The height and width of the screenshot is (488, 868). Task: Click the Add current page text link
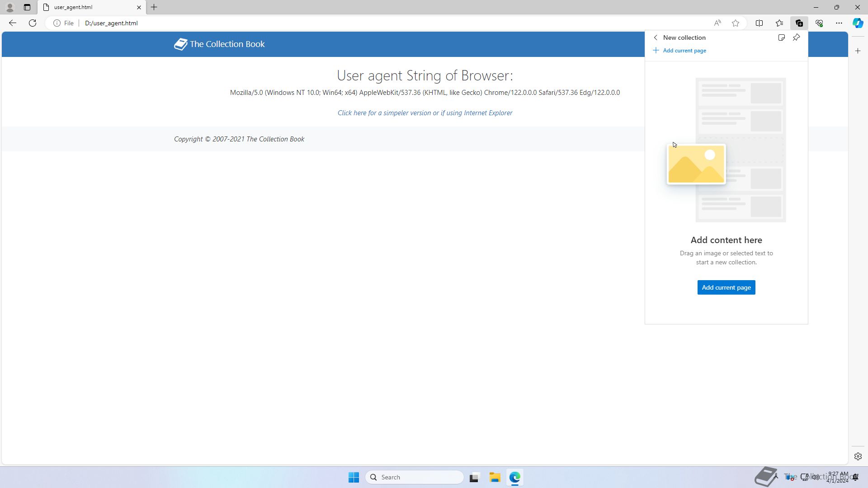pyautogui.click(x=684, y=51)
